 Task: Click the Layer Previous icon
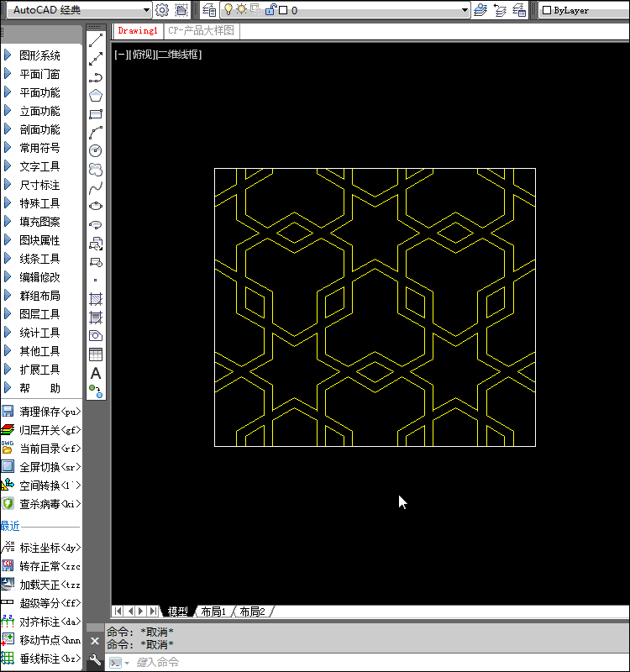coord(500,10)
